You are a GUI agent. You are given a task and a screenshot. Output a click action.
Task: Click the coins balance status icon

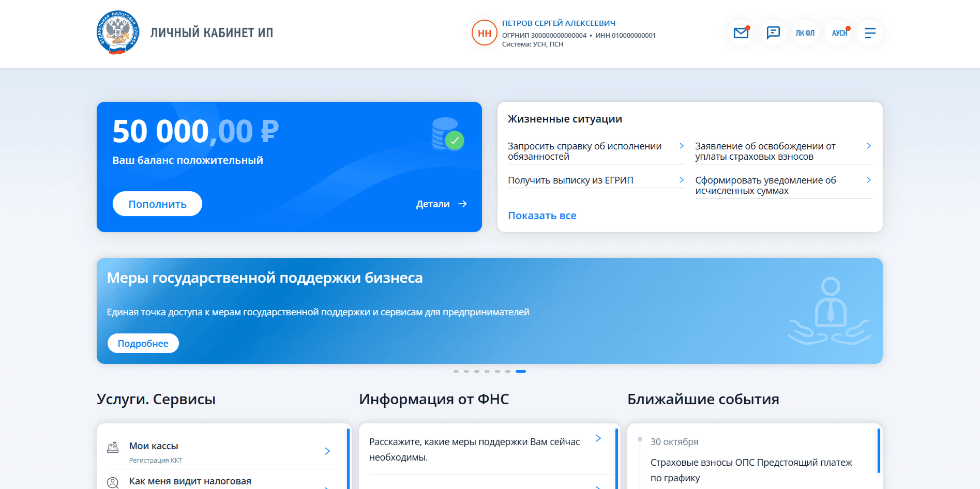coord(448,134)
